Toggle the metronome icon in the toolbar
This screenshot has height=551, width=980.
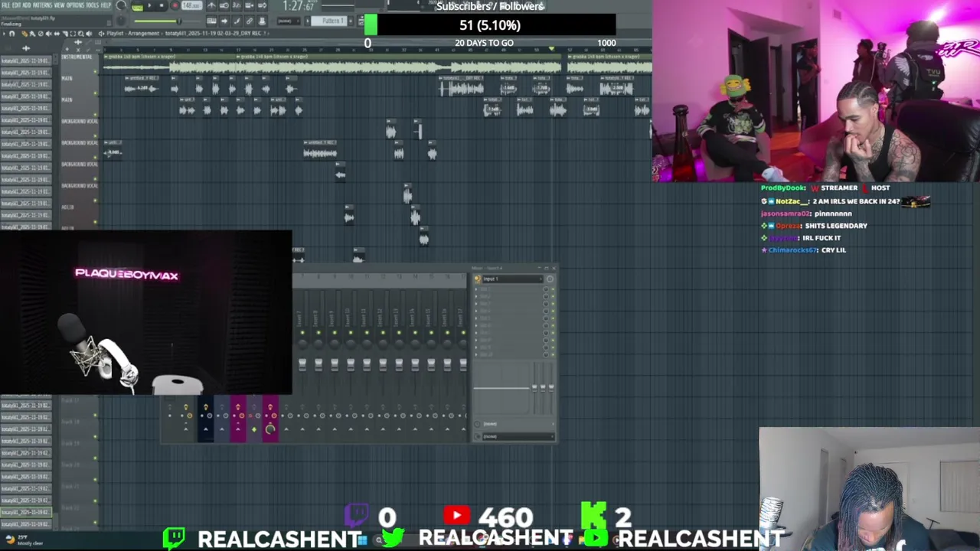(211, 5)
